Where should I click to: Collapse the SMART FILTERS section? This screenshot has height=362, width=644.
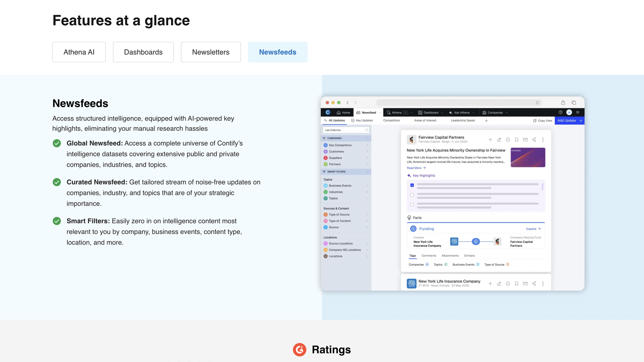(346, 172)
